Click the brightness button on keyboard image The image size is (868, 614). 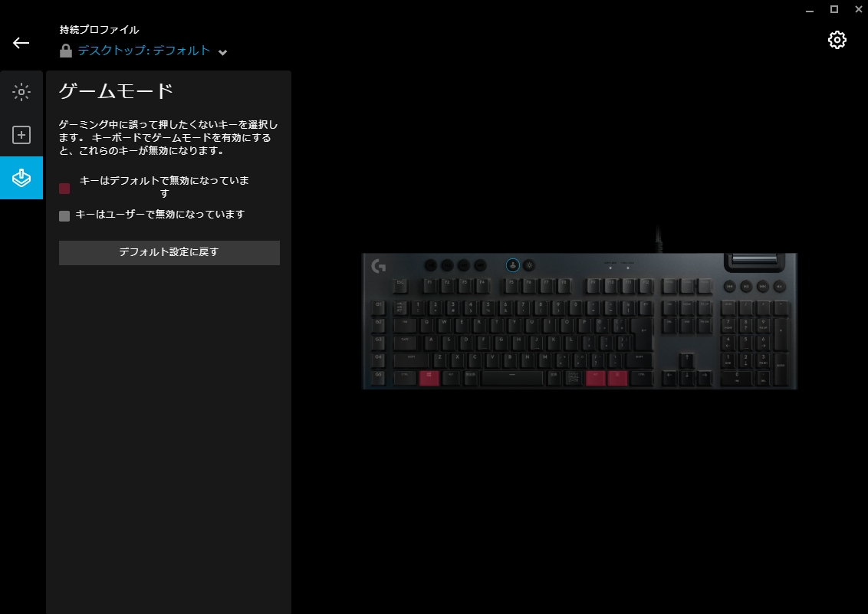pos(529,265)
